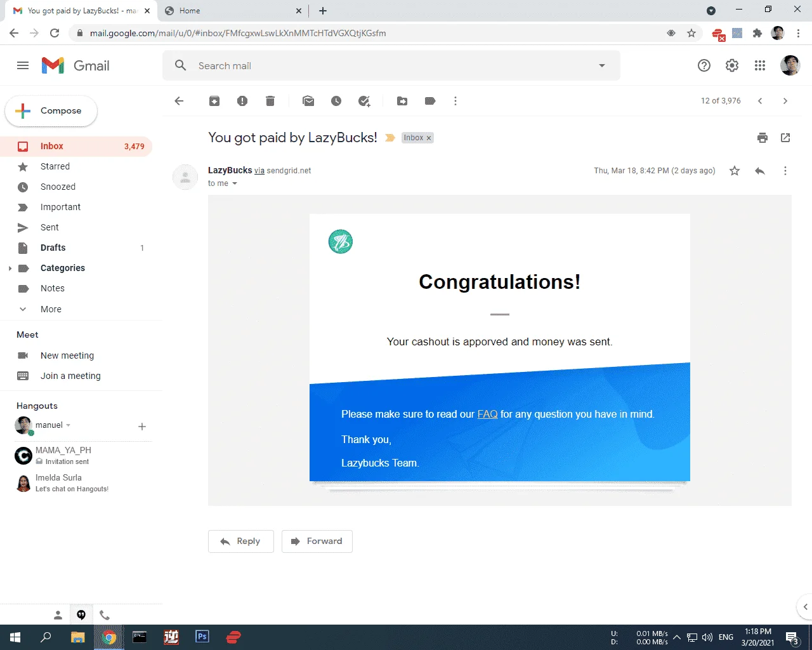Open the email in a new window
The width and height of the screenshot is (812, 650).
point(785,138)
